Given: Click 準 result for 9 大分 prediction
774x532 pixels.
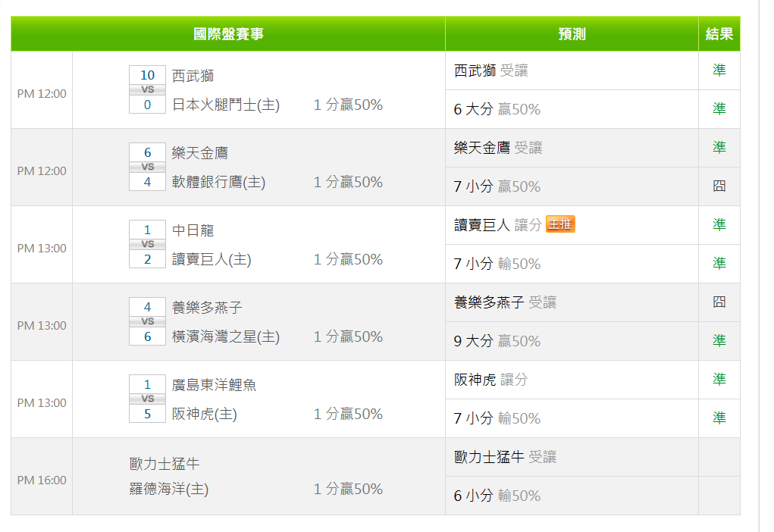Looking at the screenshot, I should pos(719,340).
